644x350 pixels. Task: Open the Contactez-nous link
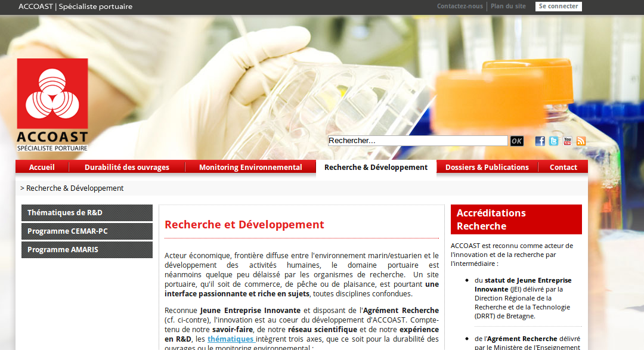click(x=460, y=6)
